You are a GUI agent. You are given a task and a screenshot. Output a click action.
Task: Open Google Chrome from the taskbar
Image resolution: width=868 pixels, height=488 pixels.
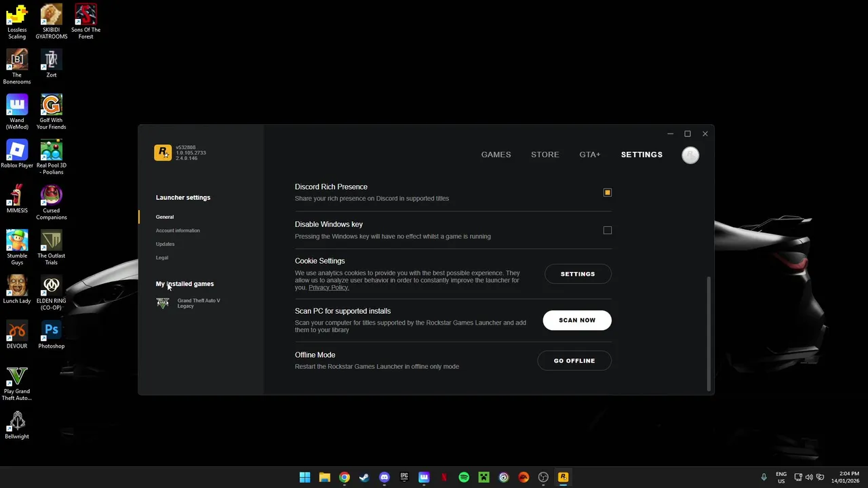pos(344,477)
